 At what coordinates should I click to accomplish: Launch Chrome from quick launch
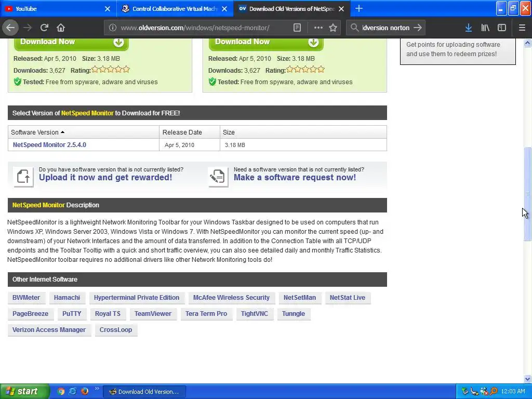click(x=61, y=391)
